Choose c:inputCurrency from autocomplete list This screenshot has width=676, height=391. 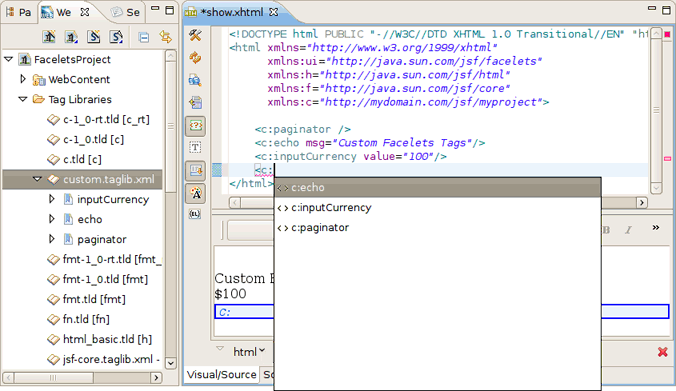[438, 207]
